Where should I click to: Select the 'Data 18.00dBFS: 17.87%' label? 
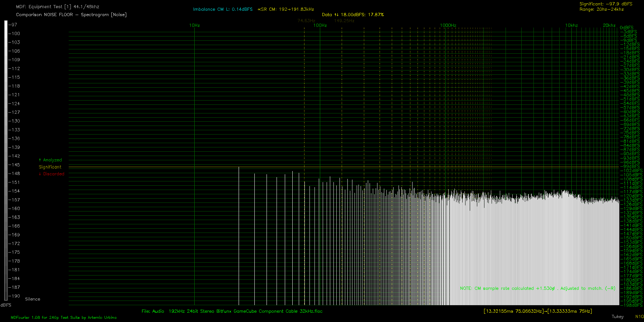pyautogui.click(x=353, y=15)
